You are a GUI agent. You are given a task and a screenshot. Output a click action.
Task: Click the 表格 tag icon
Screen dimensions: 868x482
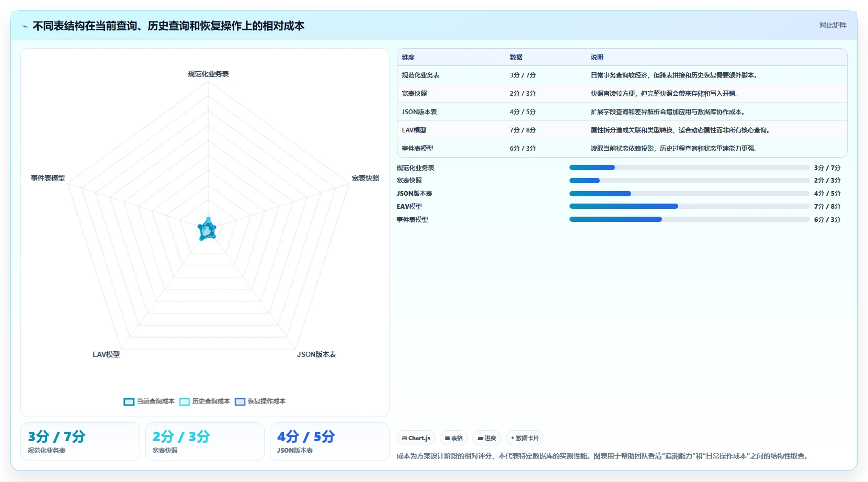coord(447,439)
